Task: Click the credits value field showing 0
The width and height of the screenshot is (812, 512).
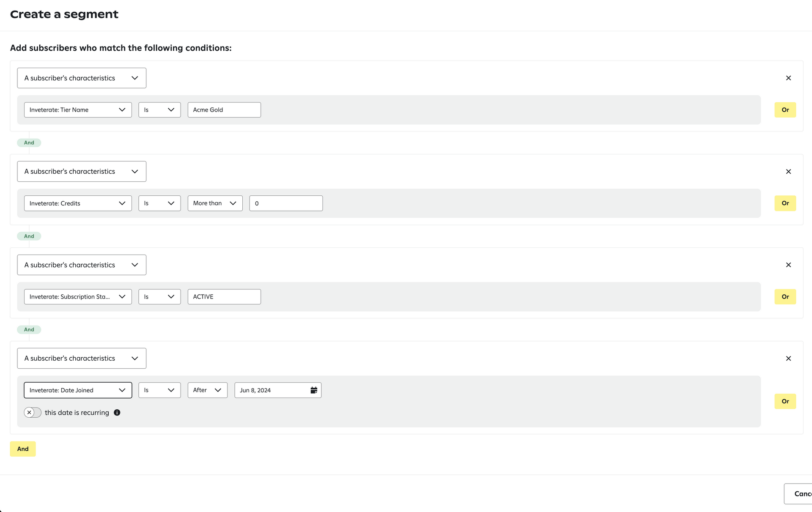Action: point(286,203)
